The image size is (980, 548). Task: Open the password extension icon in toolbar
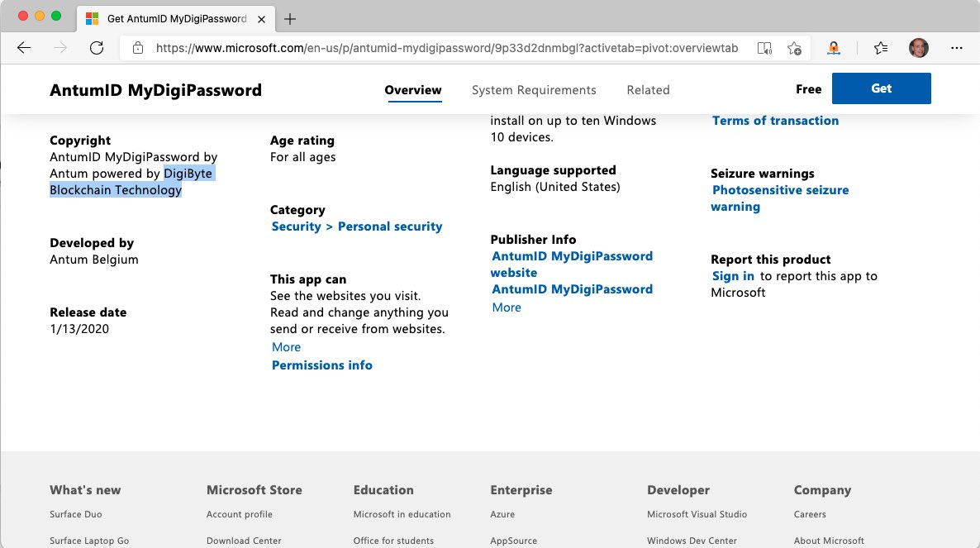click(x=834, y=48)
